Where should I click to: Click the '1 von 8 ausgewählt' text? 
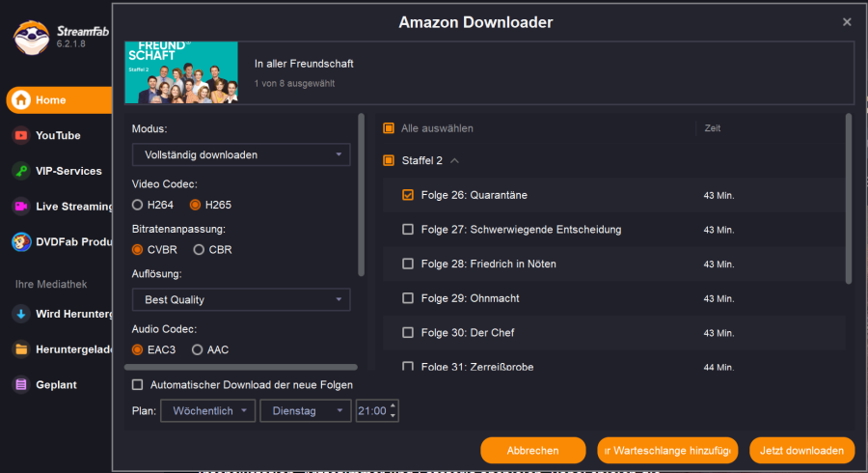294,84
